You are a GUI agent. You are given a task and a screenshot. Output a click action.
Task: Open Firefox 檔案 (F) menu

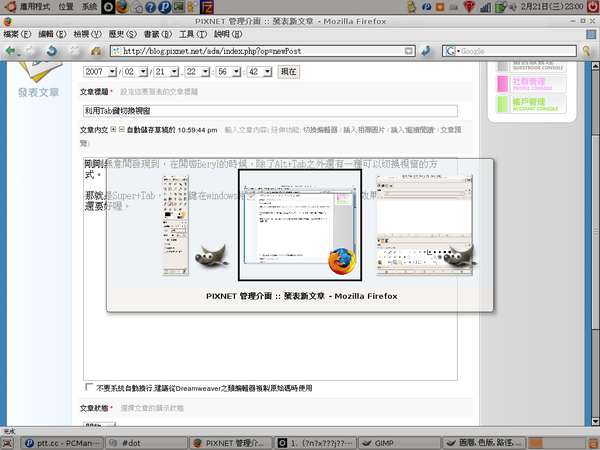[17, 34]
